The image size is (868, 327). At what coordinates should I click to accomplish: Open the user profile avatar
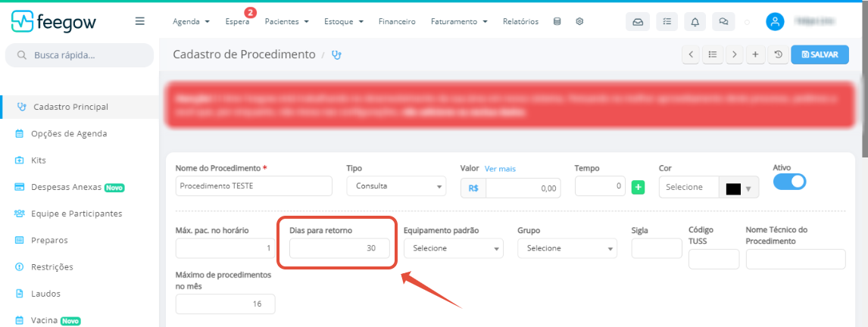click(x=775, y=22)
